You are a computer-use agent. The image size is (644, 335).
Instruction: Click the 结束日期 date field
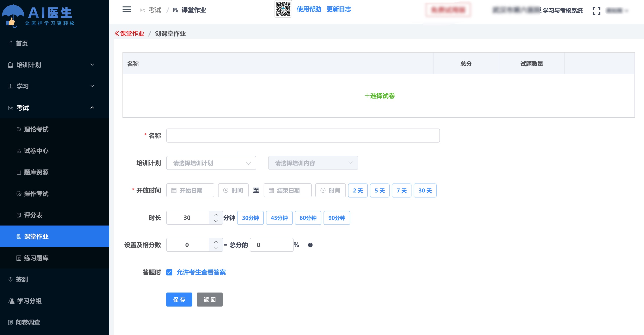coord(287,190)
